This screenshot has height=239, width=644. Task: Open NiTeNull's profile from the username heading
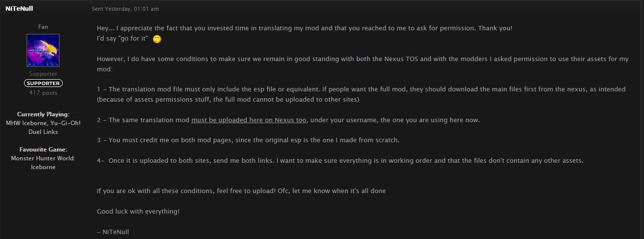19,9
